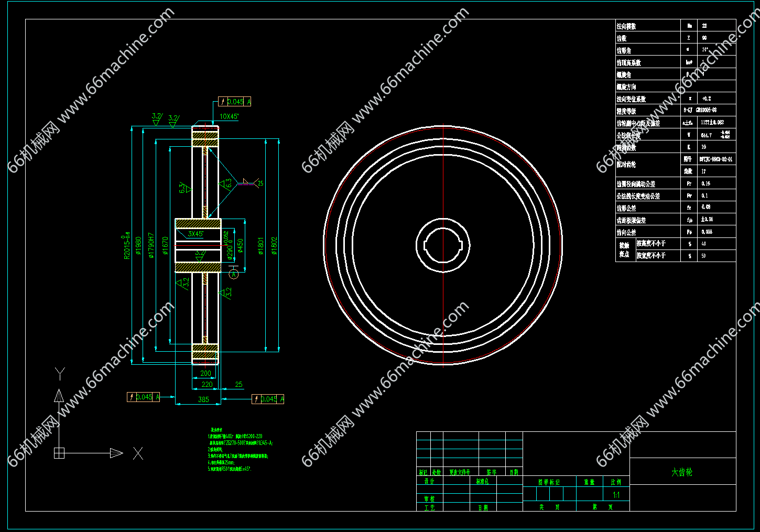Click the "齿形公差" row label
Viewport: 760px width, 532px height.
coord(626,208)
